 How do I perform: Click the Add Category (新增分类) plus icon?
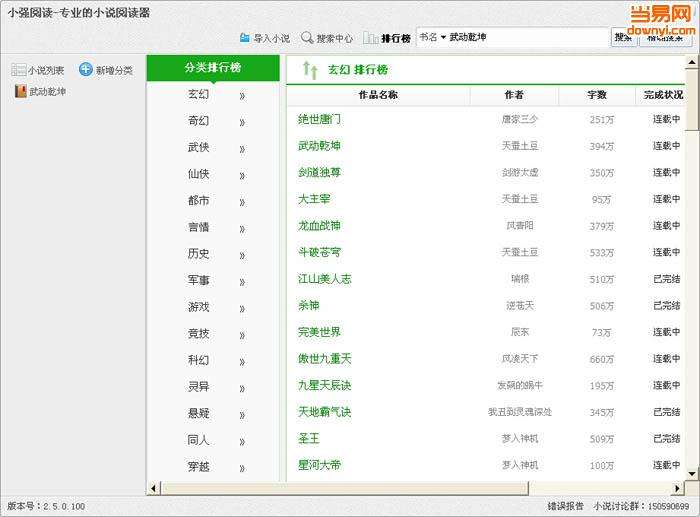click(x=86, y=70)
